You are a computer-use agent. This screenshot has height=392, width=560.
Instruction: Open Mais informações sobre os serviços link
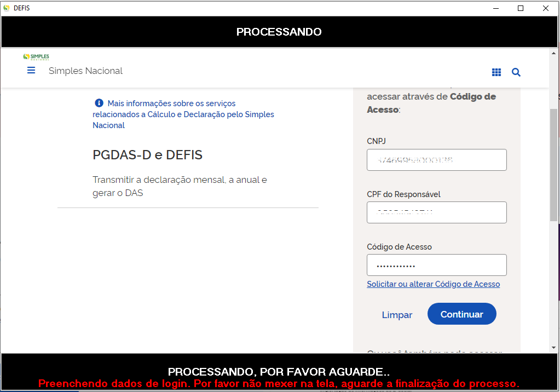pos(183,114)
